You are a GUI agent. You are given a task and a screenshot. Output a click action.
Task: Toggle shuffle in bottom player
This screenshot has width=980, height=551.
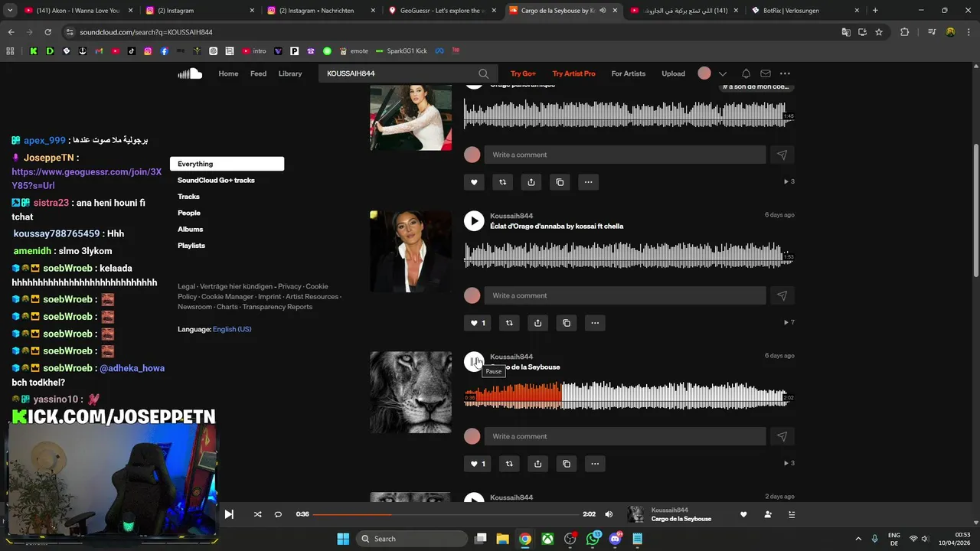point(257,514)
